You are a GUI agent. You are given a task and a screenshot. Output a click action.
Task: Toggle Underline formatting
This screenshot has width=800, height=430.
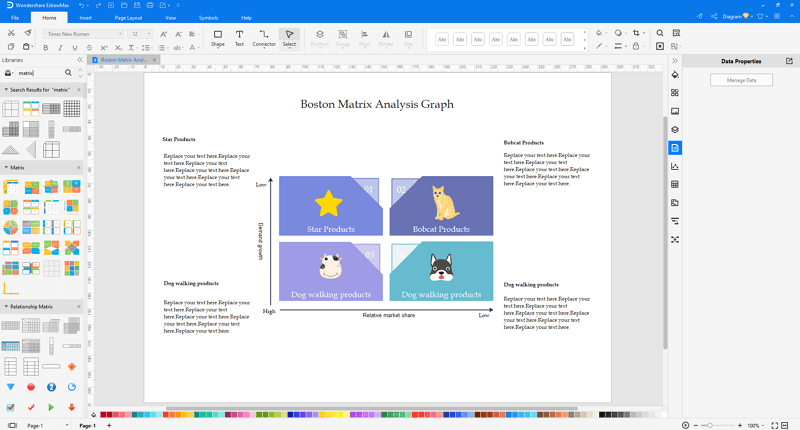(x=75, y=47)
